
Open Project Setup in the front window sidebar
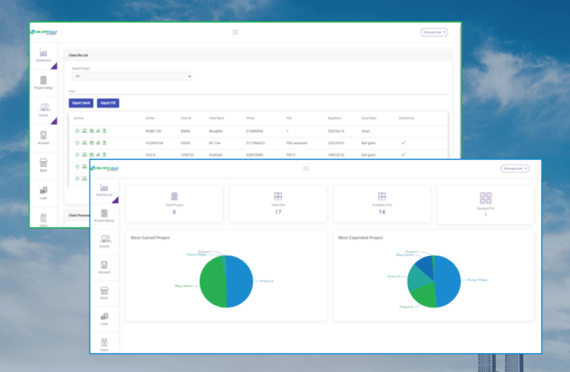pos(104,216)
